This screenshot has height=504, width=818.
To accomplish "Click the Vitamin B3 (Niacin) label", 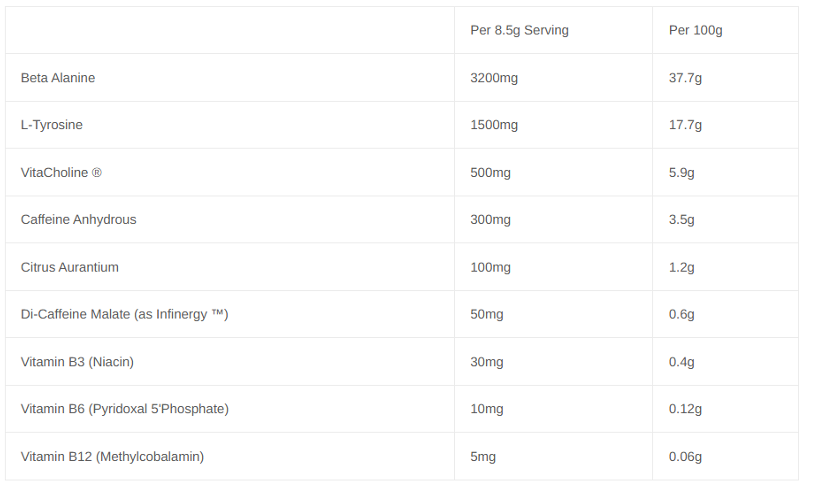I will click(77, 362).
